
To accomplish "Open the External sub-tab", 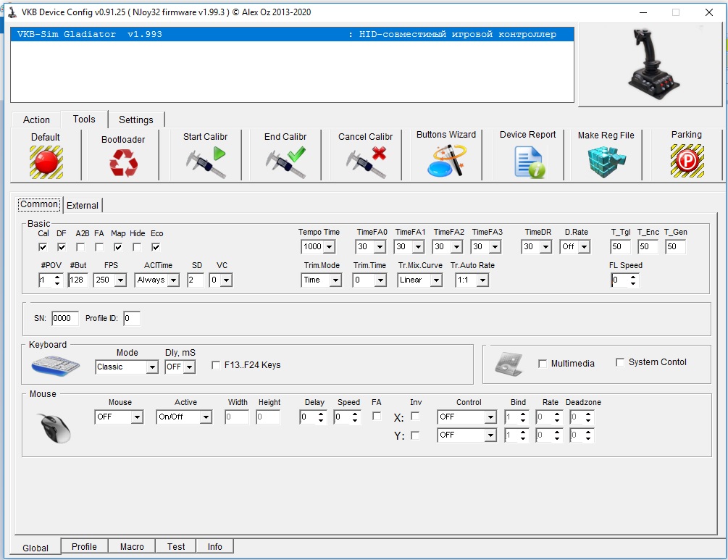I will coord(82,205).
